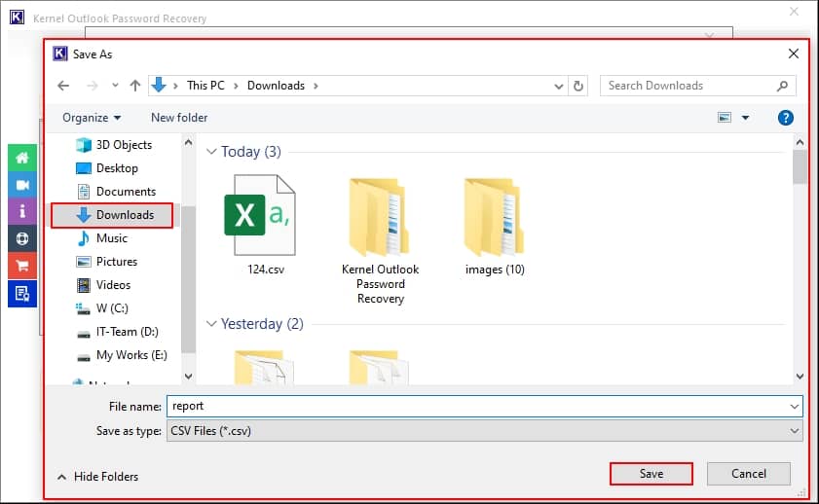Collapse the Yesterday (2) group
Screen dimensions: 819x504
[x=210, y=324]
